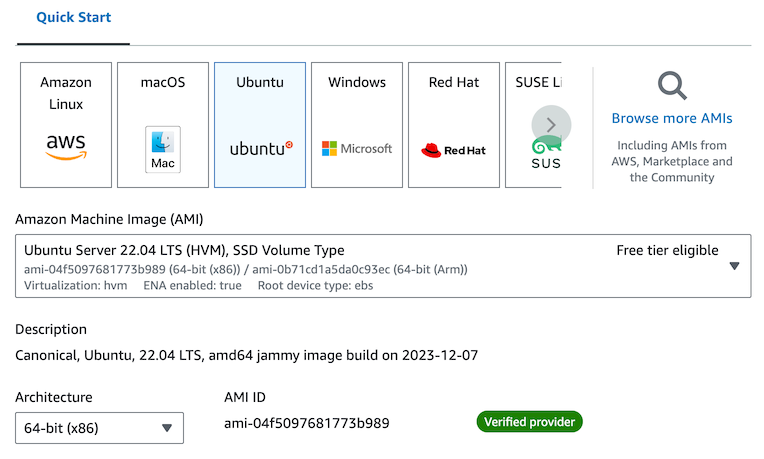This screenshot has width=764, height=459.
Task: Click the SUSE chameleon logo
Action: click(546, 152)
